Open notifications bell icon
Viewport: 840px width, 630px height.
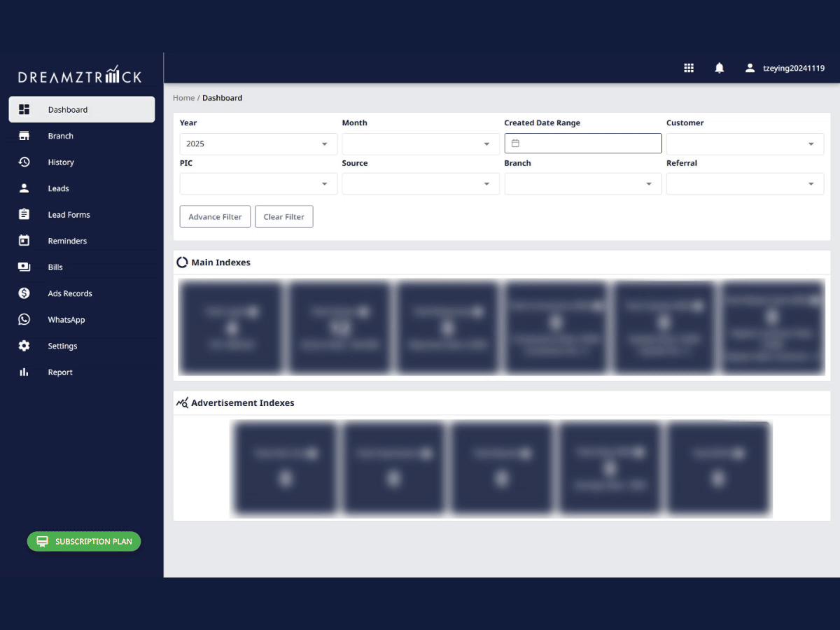point(719,68)
